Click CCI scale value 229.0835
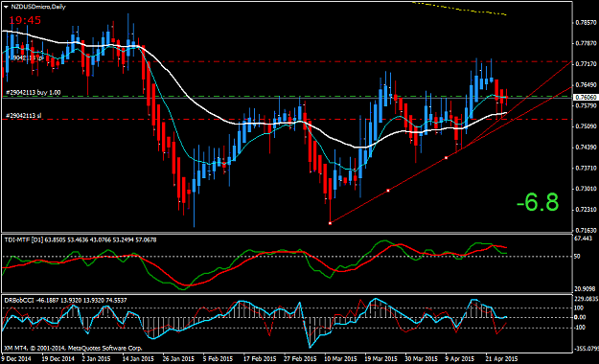599x364 pixels. 586,299
